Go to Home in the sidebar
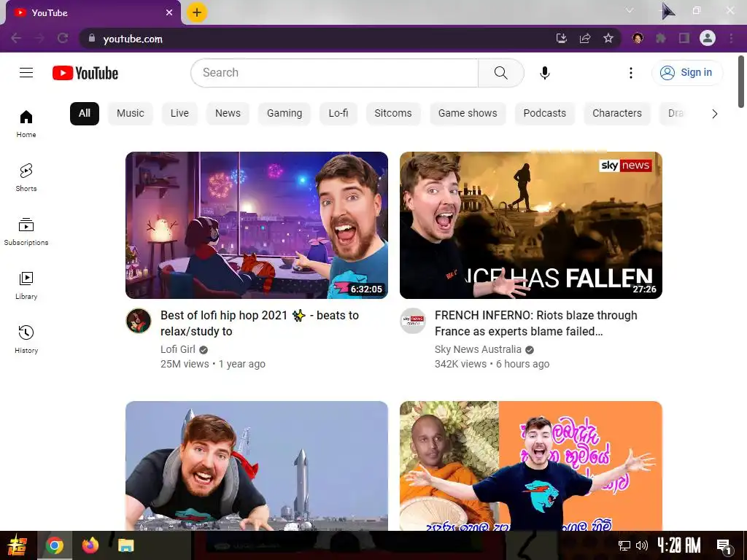Viewport: 747px width, 560px height. pyautogui.click(x=26, y=124)
